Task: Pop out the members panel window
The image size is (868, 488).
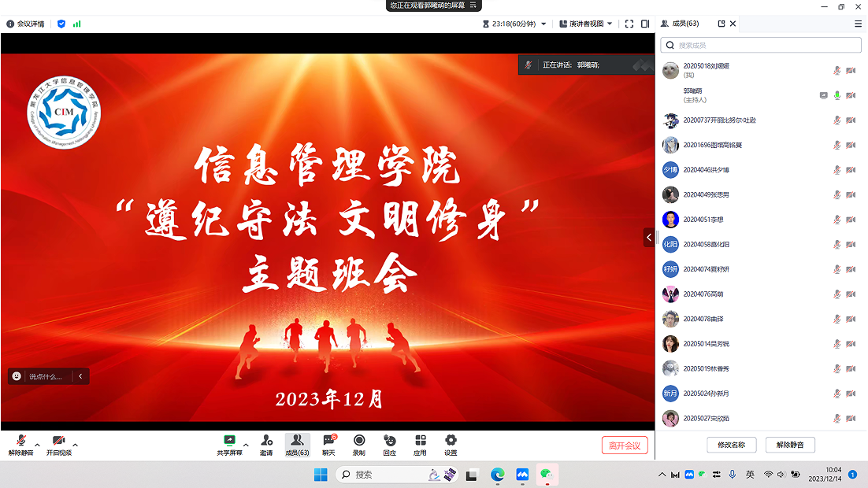Action: (721, 24)
